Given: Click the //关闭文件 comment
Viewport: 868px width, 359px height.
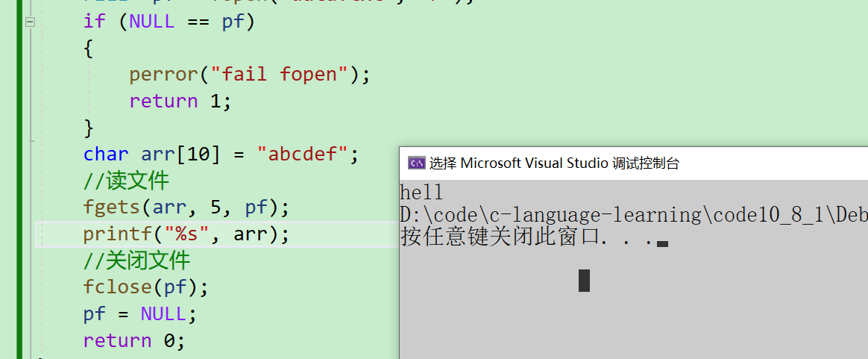Looking at the screenshot, I should pyautogui.click(x=136, y=260).
